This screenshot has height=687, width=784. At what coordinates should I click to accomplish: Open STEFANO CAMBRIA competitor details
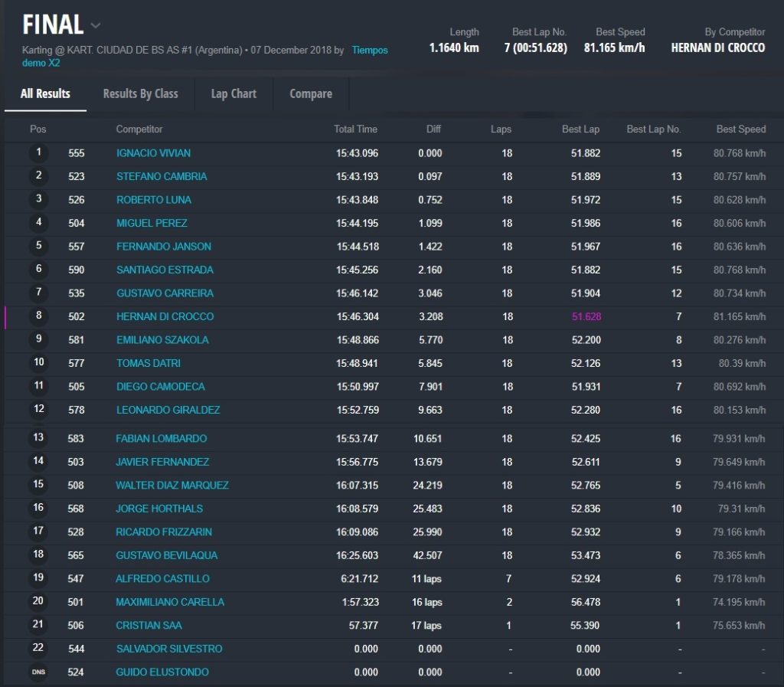tap(162, 176)
